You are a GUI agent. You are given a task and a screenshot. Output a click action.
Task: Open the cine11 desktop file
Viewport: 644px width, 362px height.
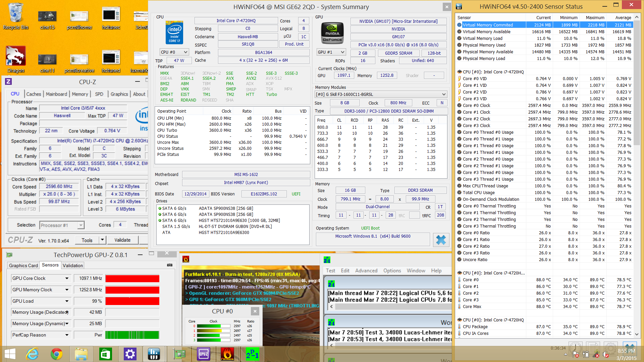point(47,63)
